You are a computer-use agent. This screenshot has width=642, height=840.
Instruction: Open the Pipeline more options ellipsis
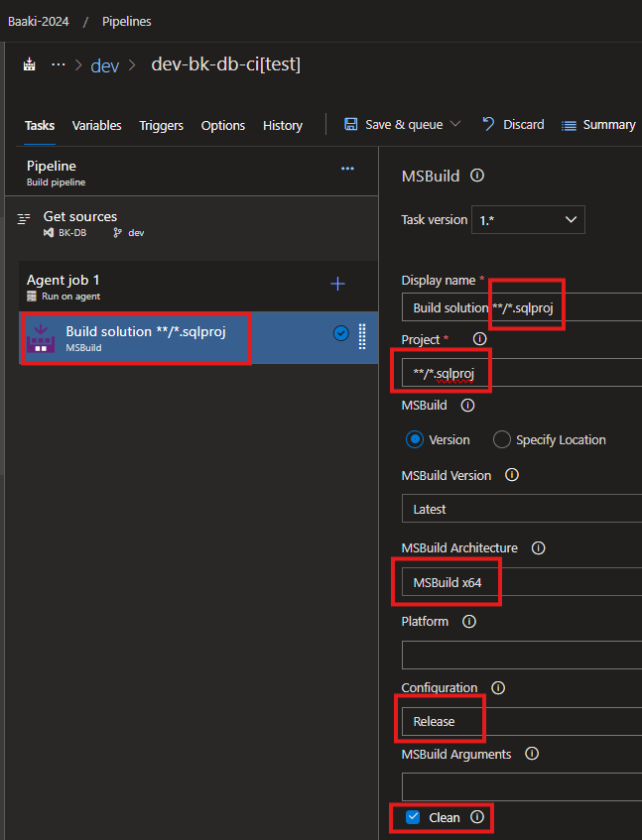pyautogui.click(x=347, y=169)
